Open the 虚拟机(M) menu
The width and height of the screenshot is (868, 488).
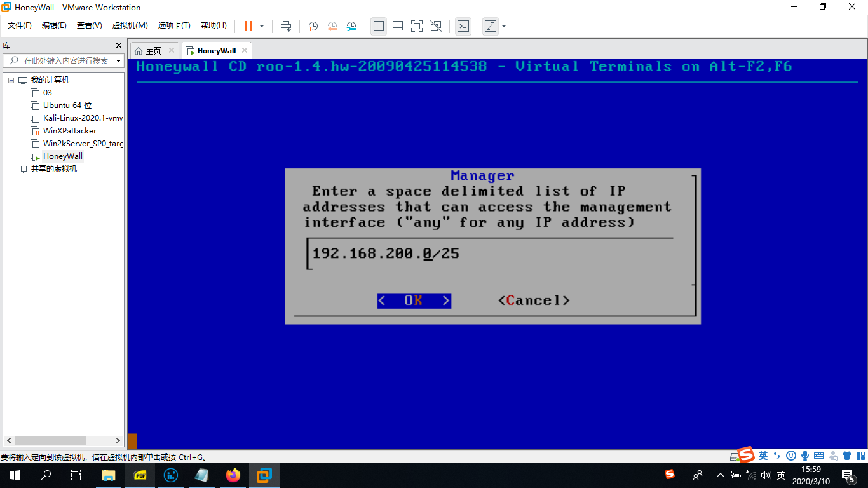(x=130, y=25)
